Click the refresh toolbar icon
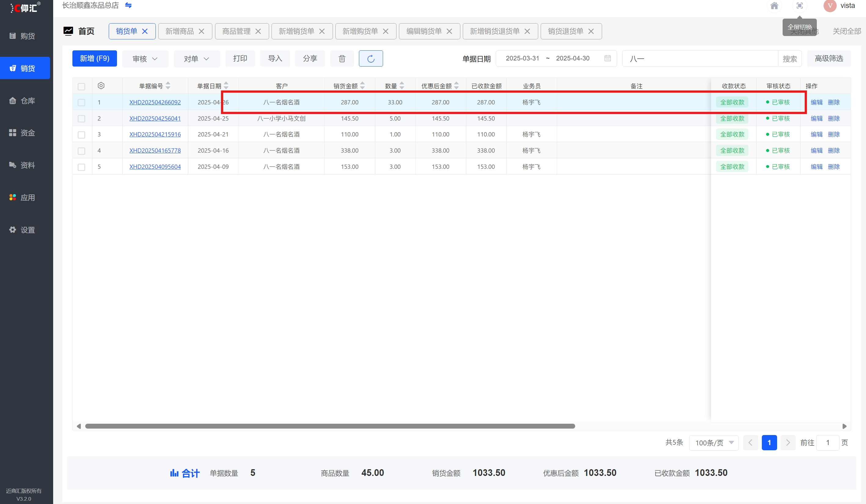 (x=371, y=58)
